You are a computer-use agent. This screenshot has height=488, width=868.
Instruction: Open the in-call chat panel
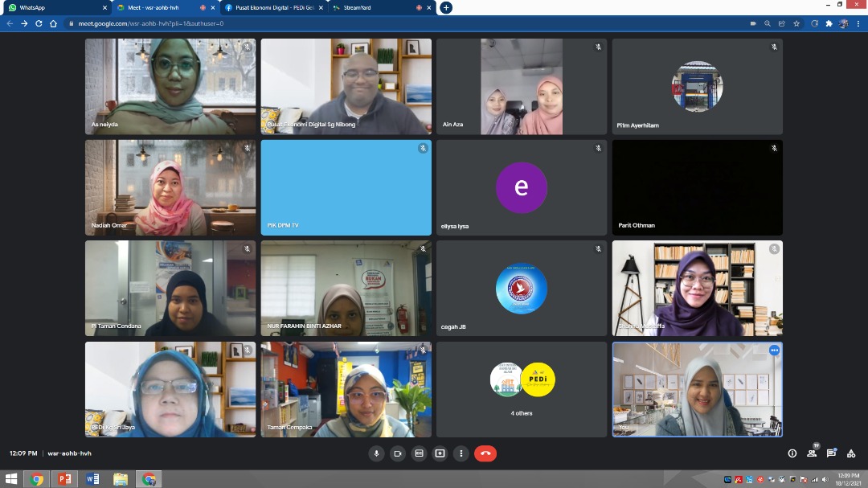click(832, 453)
